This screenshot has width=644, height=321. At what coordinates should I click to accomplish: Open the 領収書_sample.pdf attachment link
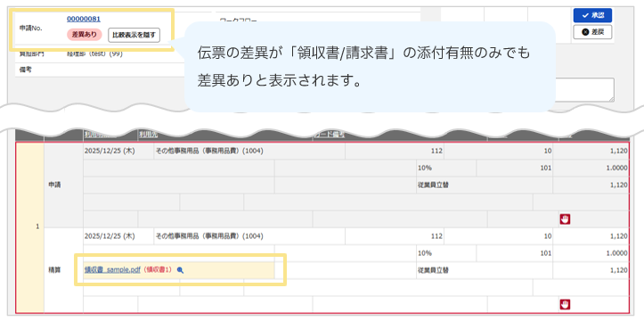tap(112, 270)
